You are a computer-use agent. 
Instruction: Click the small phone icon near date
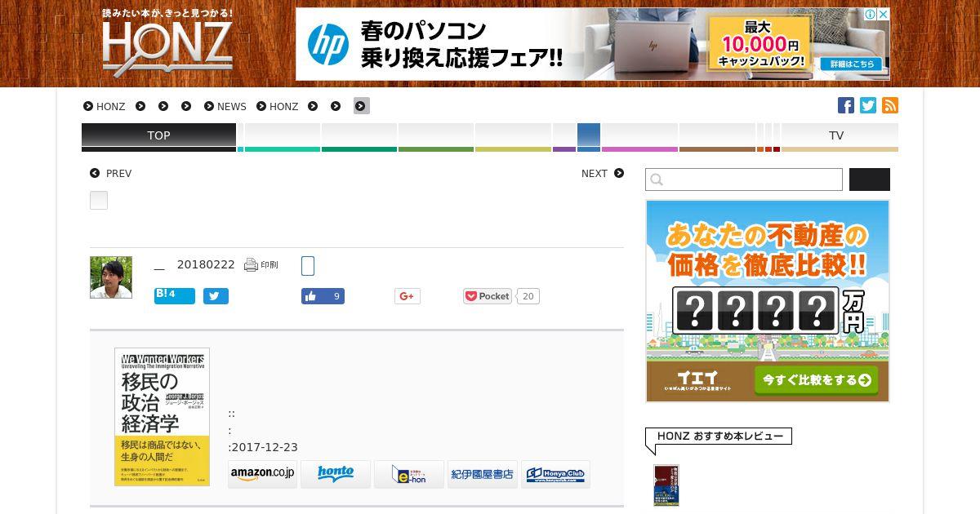coord(308,266)
